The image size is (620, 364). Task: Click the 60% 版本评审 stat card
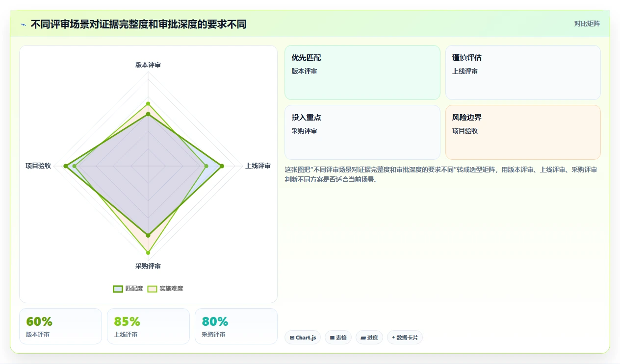60,326
